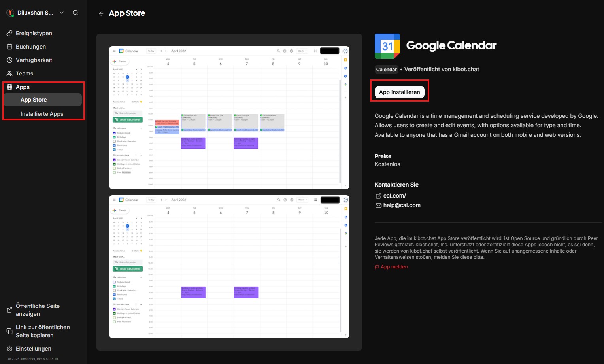The width and height of the screenshot is (604, 364).
Task: Click the Google Calendar logo icon
Action: [x=387, y=46]
